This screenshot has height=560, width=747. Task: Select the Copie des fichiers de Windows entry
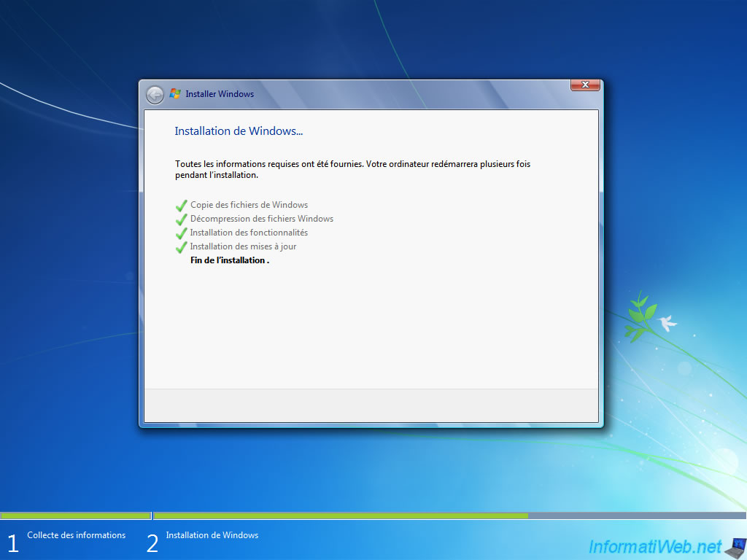pyautogui.click(x=249, y=205)
